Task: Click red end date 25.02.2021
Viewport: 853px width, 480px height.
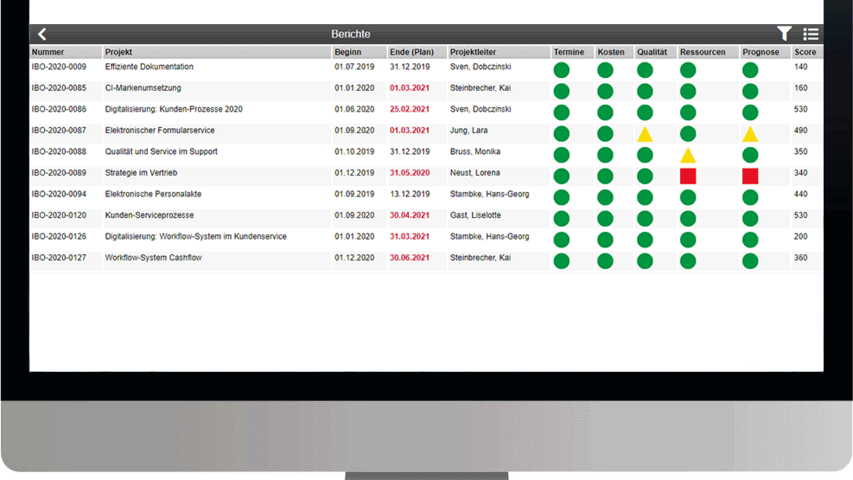Action: click(x=409, y=109)
